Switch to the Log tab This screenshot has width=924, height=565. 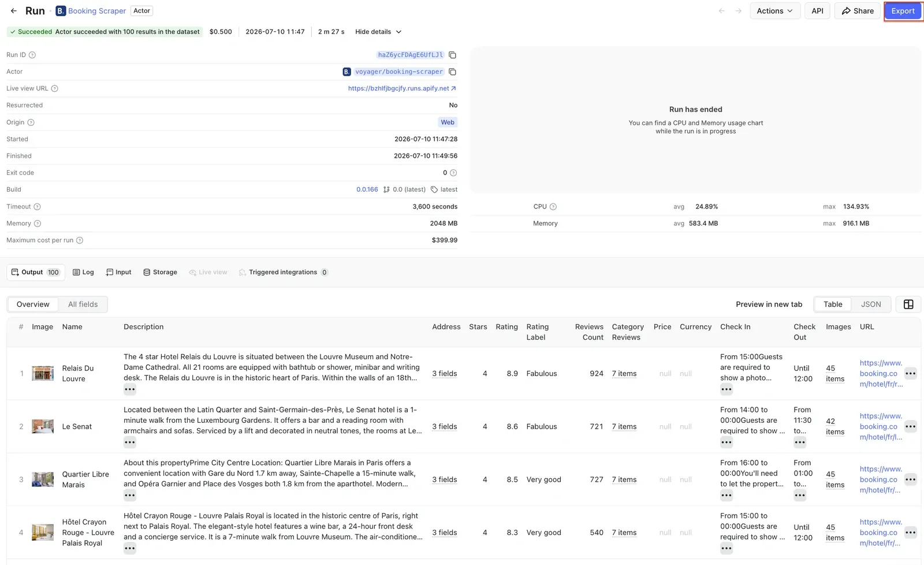tap(83, 272)
